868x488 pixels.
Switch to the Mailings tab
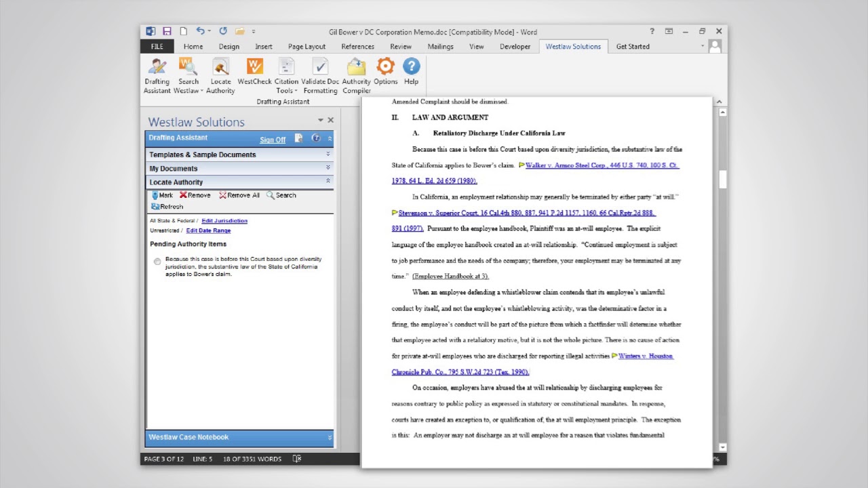(440, 47)
